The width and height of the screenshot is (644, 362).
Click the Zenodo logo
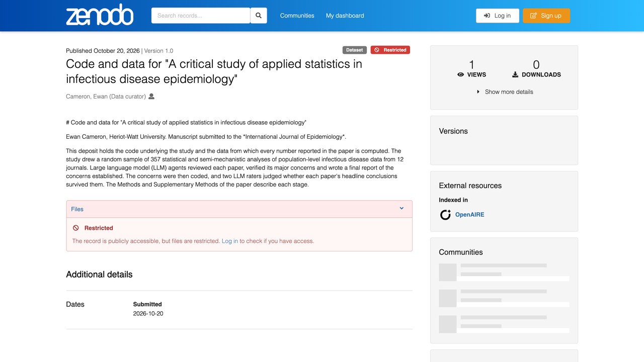point(100,15)
